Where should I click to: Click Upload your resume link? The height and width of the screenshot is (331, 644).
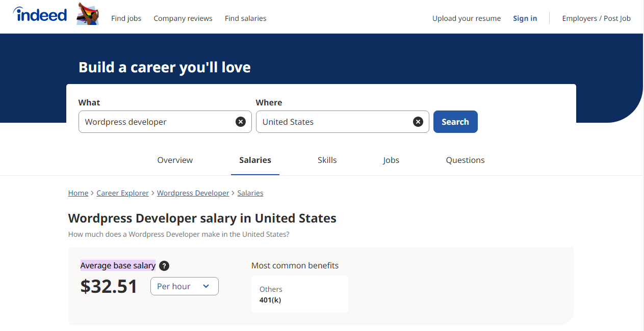click(x=467, y=18)
